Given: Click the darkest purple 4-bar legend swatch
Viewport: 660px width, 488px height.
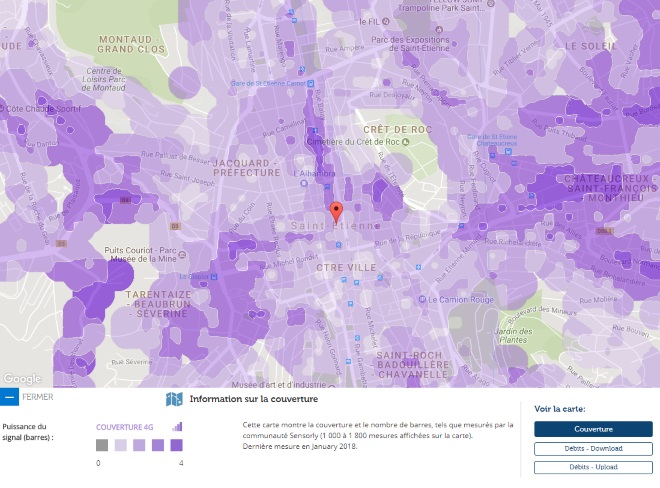Looking at the screenshot, I should (x=176, y=445).
